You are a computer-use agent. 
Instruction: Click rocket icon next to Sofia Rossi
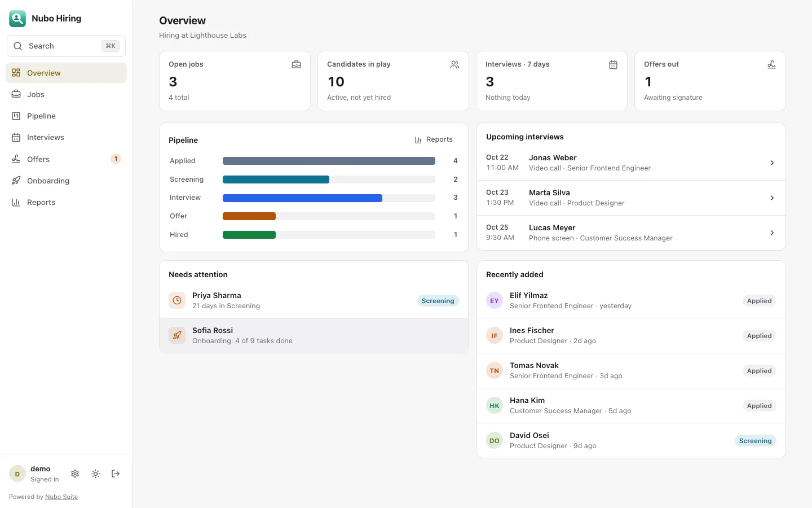(x=177, y=335)
